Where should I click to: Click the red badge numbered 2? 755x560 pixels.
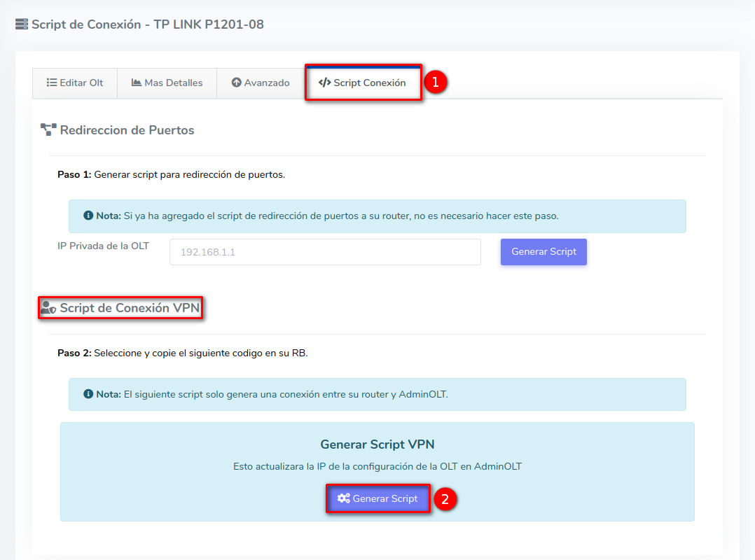(445, 499)
